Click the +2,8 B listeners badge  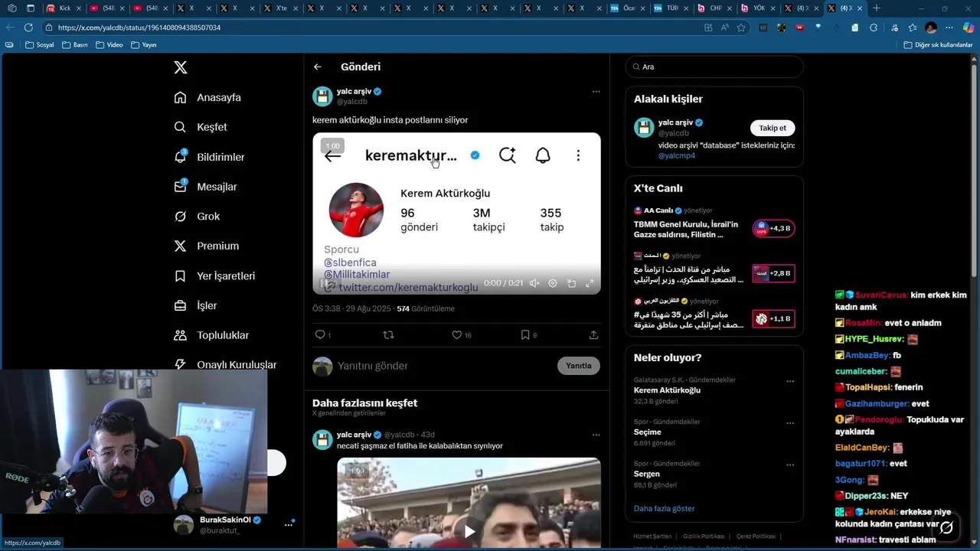pos(773,273)
